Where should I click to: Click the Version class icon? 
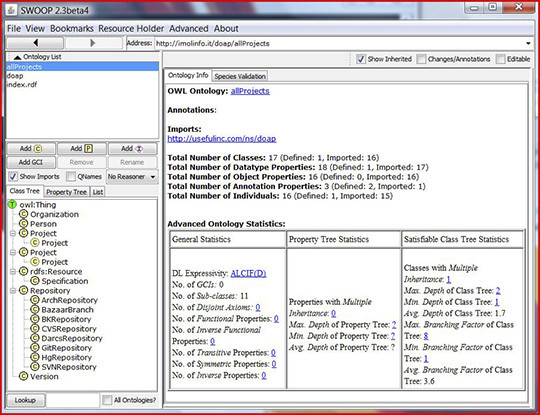[x=23, y=376]
